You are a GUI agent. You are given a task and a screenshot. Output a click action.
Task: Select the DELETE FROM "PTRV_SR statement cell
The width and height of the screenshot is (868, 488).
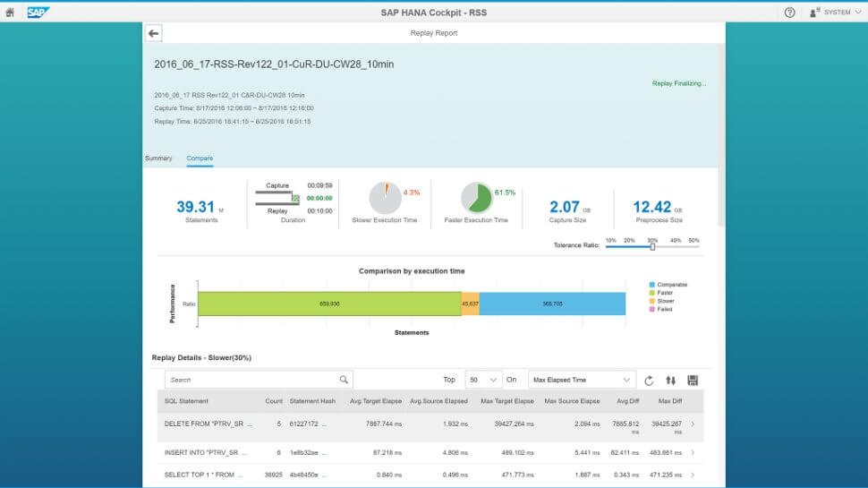click(208, 424)
